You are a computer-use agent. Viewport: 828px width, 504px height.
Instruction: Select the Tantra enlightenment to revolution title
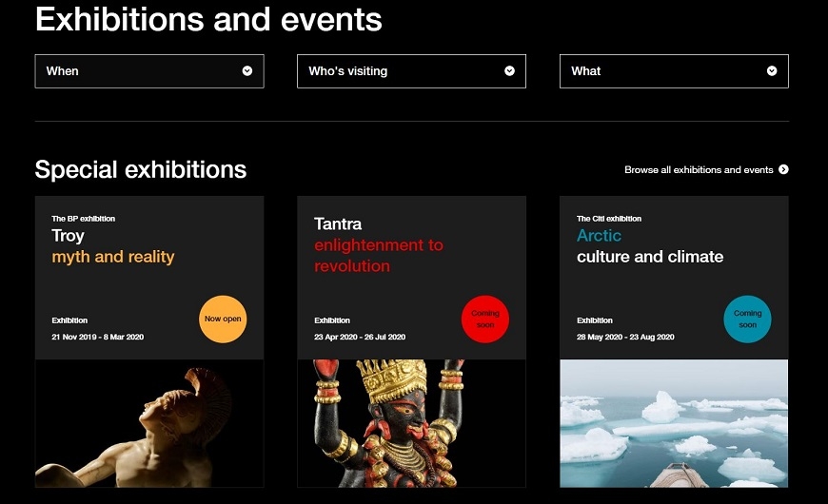(378, 245)
